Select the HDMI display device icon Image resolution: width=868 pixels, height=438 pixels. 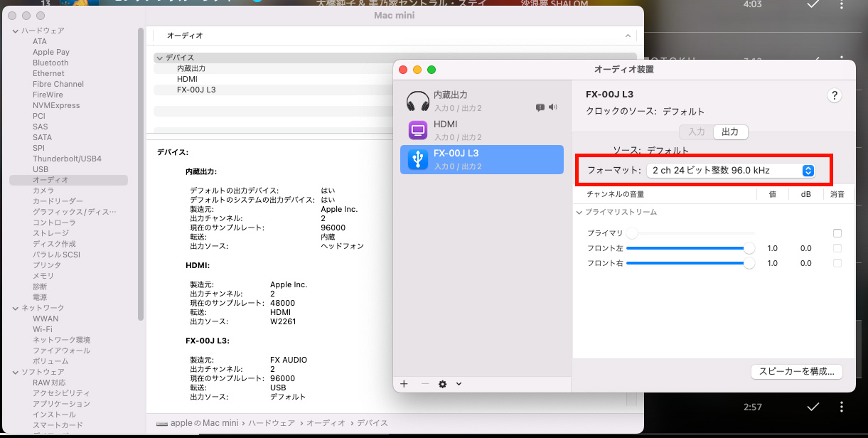[x=418, y=130]
